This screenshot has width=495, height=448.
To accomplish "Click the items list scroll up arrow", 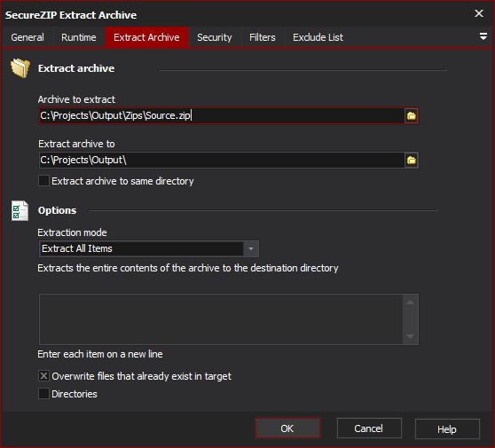I will click(410, 303).
